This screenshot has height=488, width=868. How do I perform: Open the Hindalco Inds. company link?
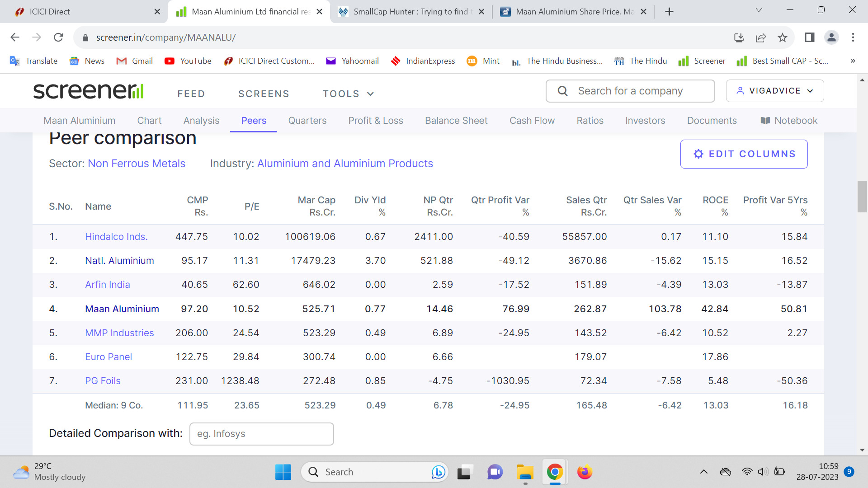(116, 237)
